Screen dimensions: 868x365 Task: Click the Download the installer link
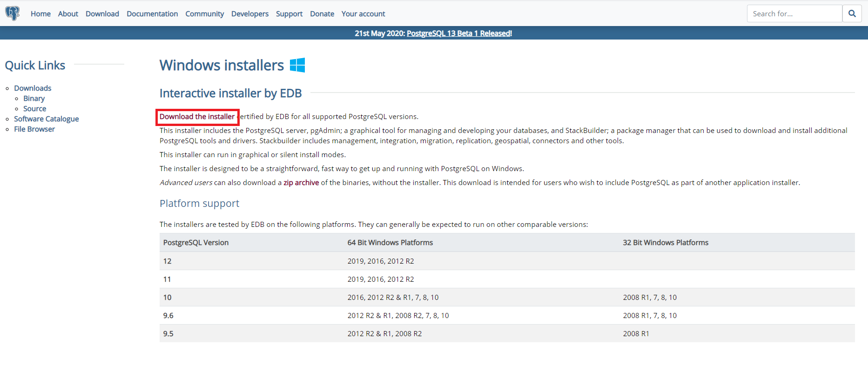(197, 117)
